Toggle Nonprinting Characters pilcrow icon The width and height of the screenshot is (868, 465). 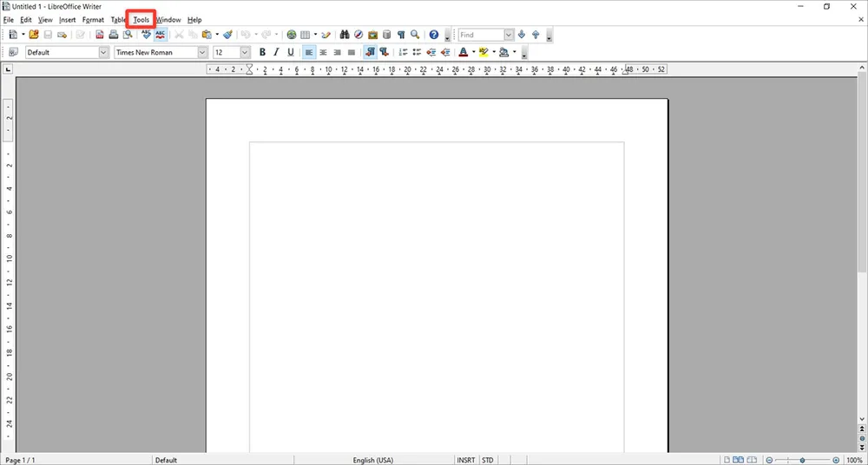401,35
